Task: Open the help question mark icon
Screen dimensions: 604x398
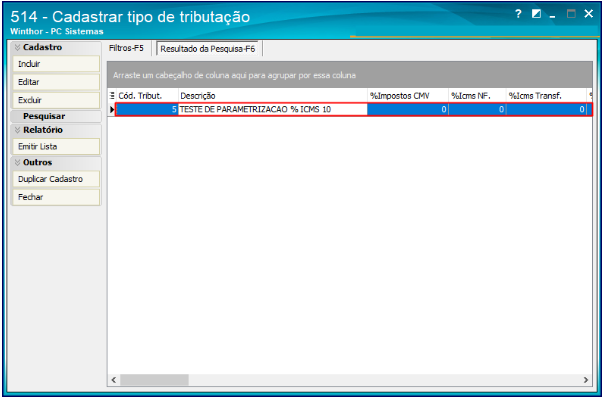Action: [x=518, y=15]
